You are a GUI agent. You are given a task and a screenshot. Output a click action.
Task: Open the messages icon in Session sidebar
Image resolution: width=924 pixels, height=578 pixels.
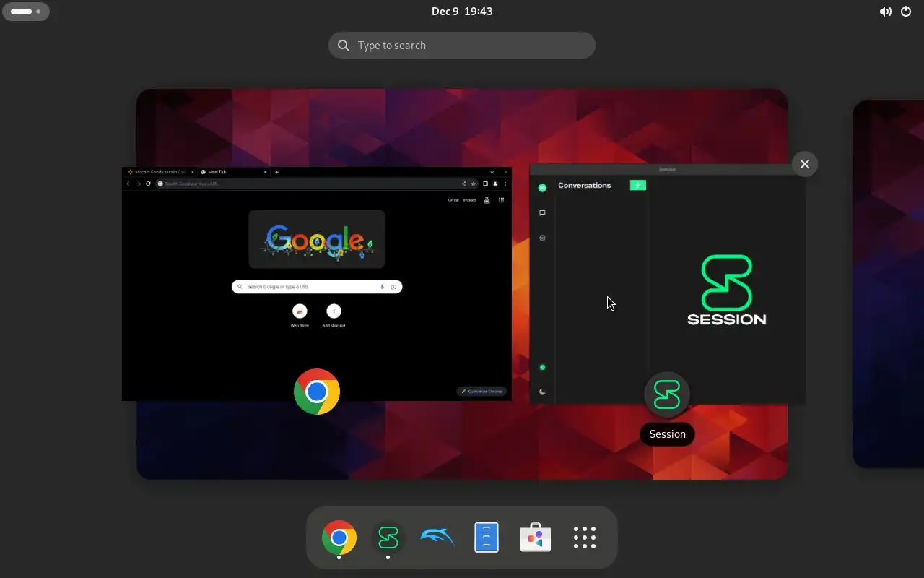[542, 213]
